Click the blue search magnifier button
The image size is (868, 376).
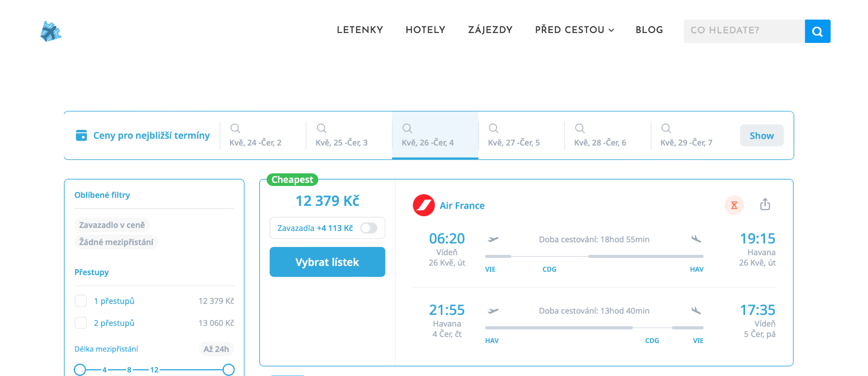click(817, 31)
